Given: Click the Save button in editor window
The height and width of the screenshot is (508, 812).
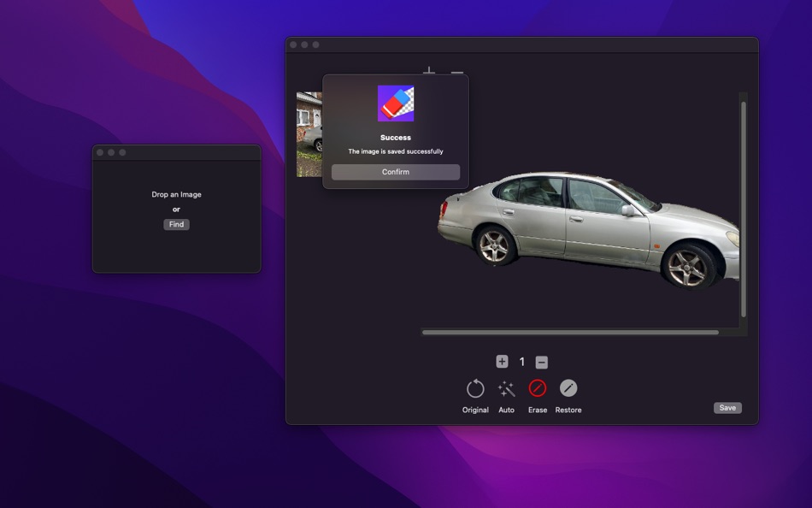Looking at the screenshot, I should (727, 408).
